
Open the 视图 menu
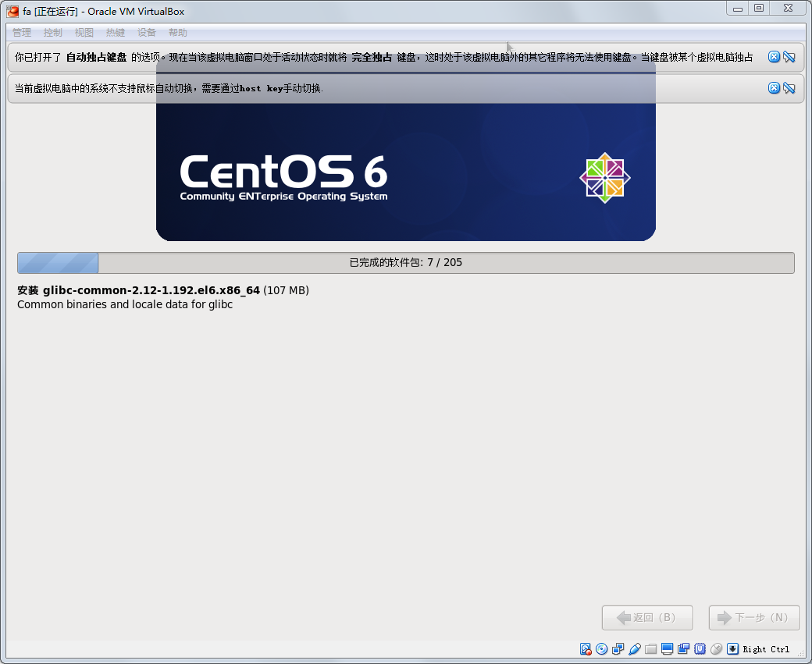pos(84,33)
